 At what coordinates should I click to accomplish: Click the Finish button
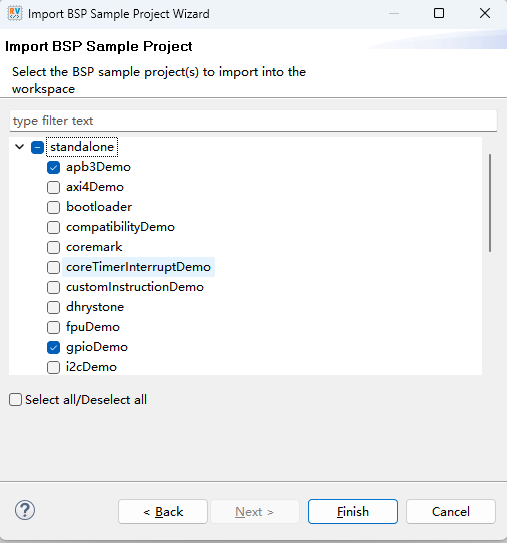[353, 511]
